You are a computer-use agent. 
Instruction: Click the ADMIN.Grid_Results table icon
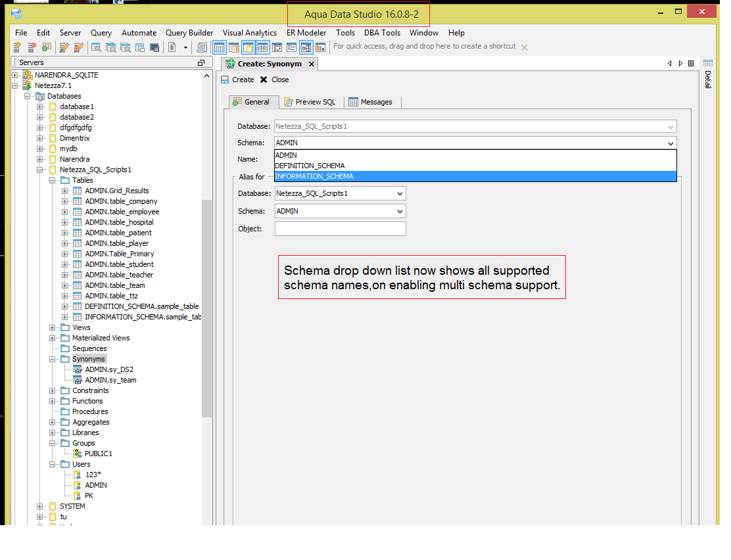tap(78, 191)
